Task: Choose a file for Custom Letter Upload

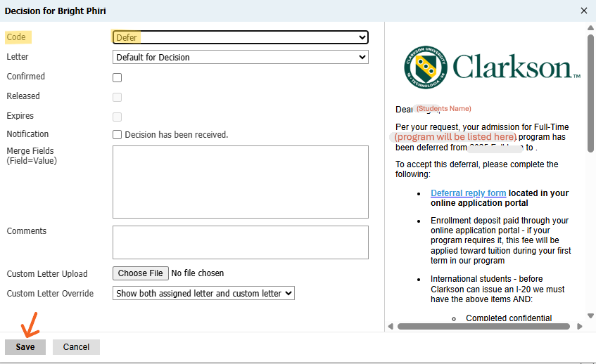Action: (140, 273)
